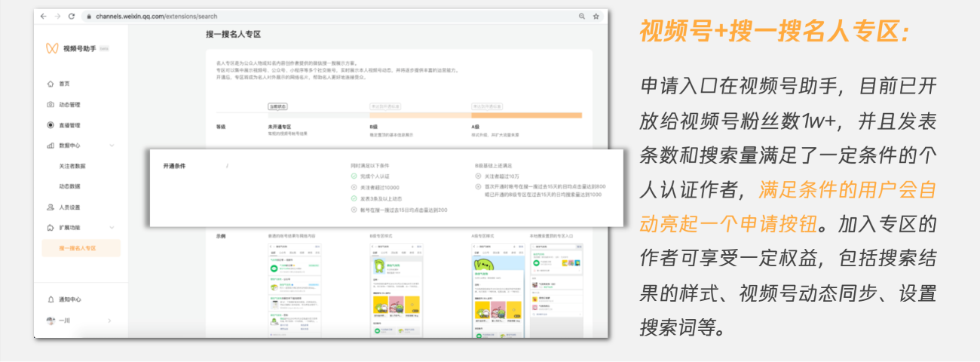Reload the page with the refresh icon

point(71,16)
